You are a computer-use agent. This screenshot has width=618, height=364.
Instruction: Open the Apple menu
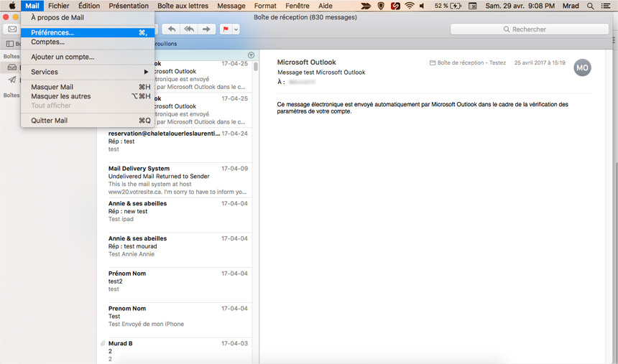tap(12, 6)
